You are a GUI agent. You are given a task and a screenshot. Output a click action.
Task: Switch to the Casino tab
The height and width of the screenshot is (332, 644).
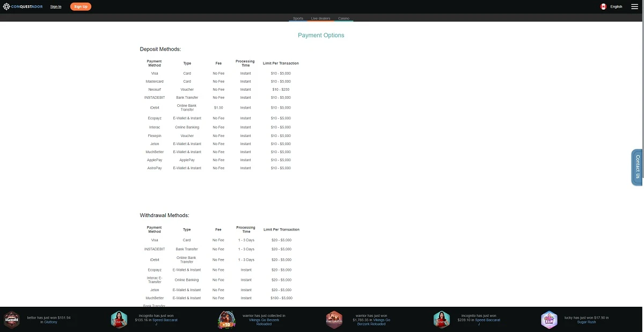[343, 18]
